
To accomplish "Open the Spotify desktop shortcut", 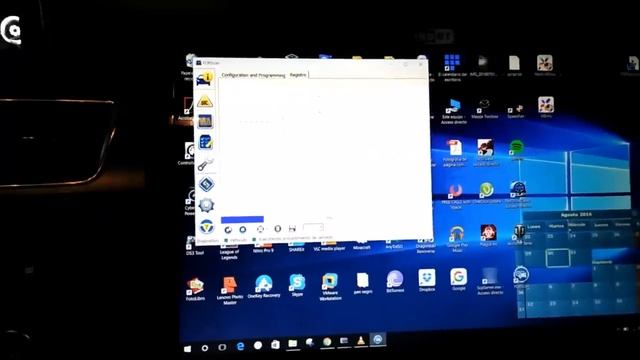I will click(517, 149).
